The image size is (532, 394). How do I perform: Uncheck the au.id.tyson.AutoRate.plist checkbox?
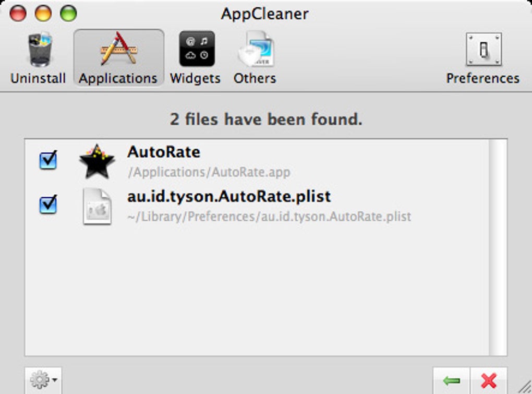(48, 206)
